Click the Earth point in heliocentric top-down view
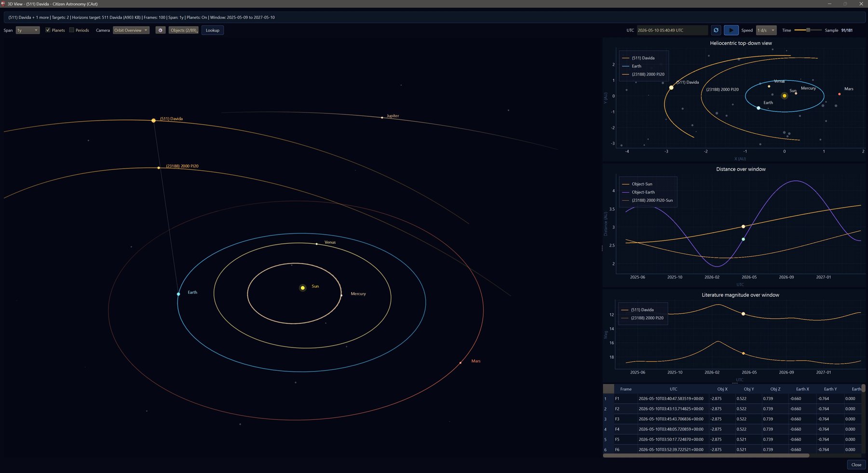 coord(759,108)
